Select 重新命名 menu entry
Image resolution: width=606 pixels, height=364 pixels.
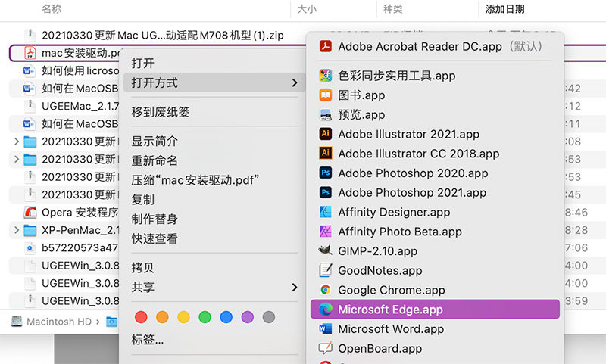214,160
